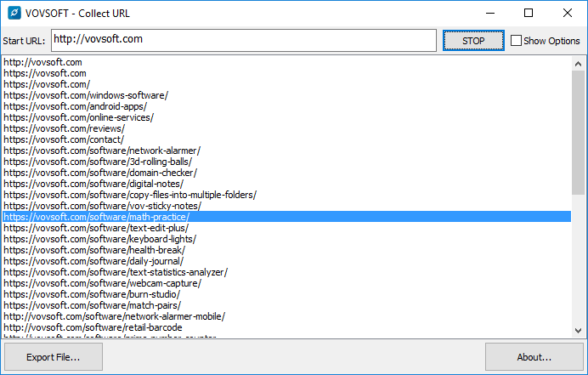Screen dimensions: 588x375
Task: Click the Start URL input field
Action: (x=245, y=39)
